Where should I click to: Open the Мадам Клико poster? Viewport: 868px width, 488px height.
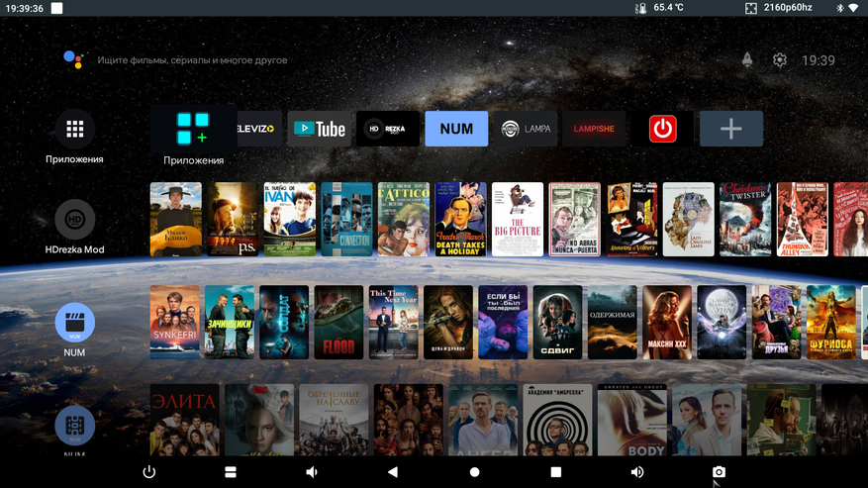pos(176,220)
